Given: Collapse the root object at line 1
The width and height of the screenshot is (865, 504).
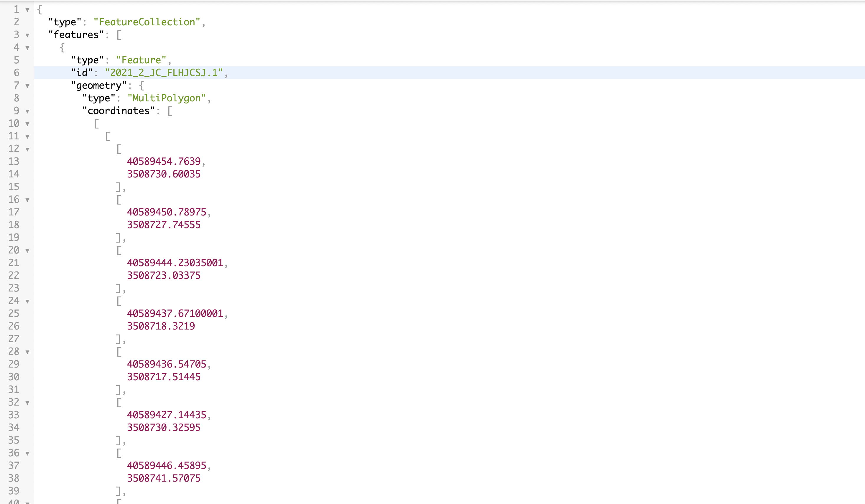Looking at the screenshot, I should [x=27, y=10].
